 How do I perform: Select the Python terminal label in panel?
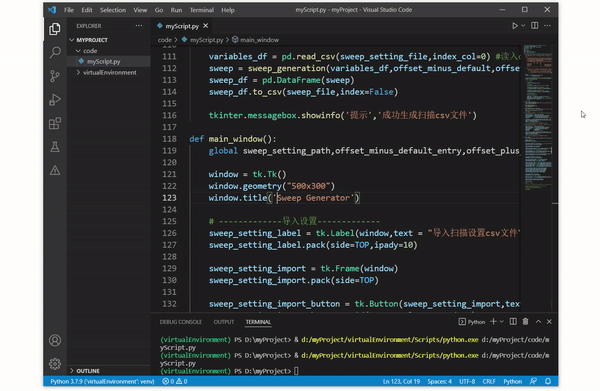pyautogui.click(x=472, y=322)
